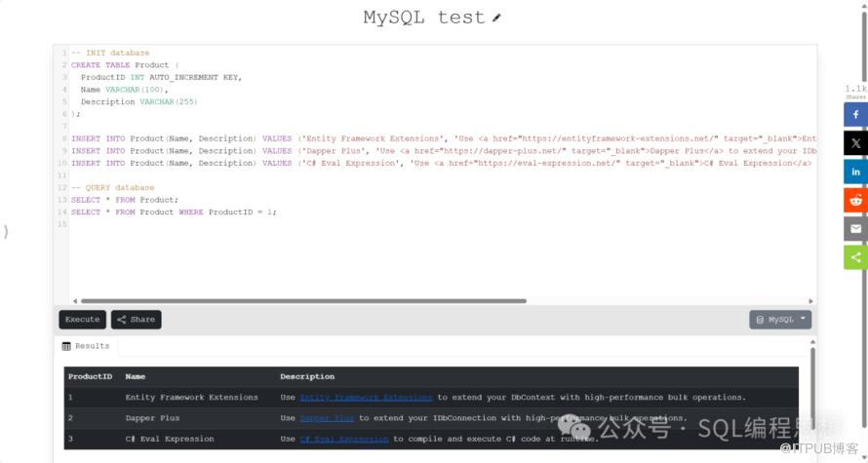Open the Dapper Plus link in results
Screen dimensions: 868x463
tap(327, 417)
